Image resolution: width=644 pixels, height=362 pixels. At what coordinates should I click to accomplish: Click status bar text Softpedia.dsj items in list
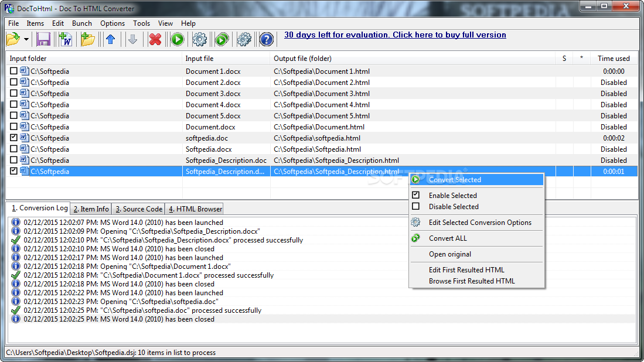[x=111, y=353]
